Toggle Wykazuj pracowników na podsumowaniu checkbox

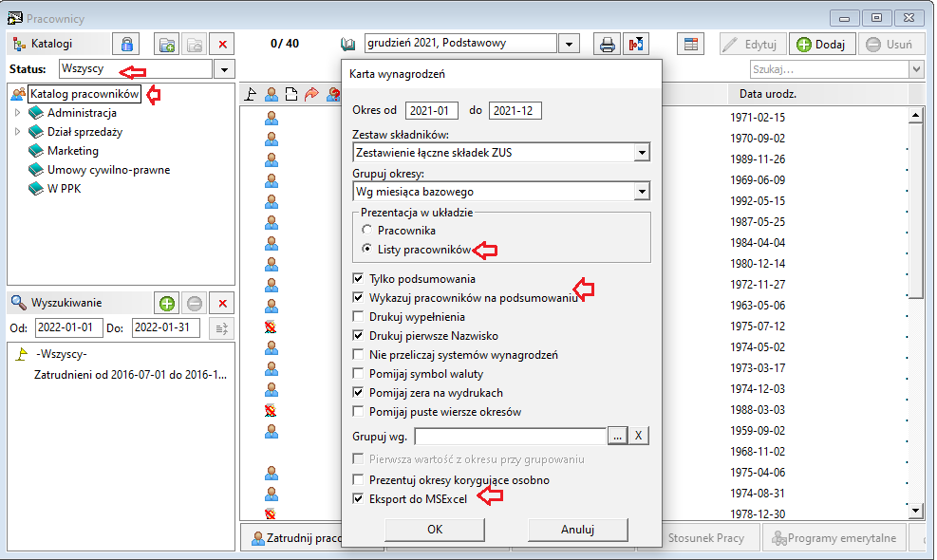tap(358, 297)
